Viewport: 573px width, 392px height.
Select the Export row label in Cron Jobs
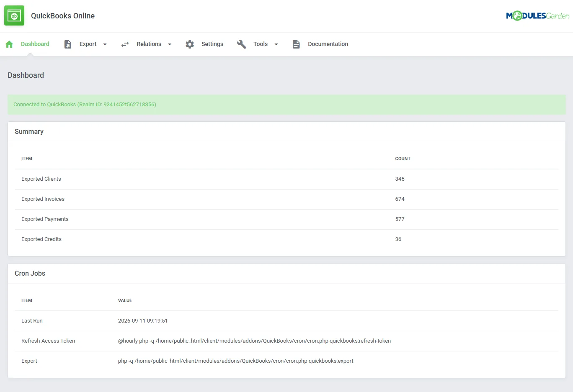(x=29, y=361)
